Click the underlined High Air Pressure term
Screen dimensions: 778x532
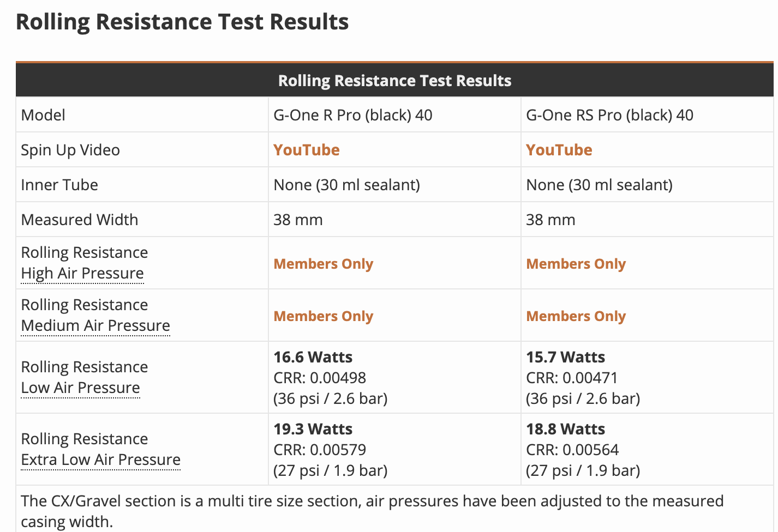point(82,273)
